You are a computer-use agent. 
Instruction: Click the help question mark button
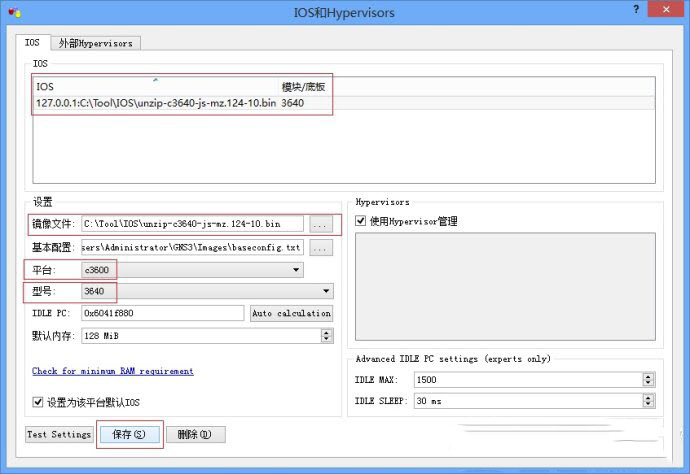(636, 9)
